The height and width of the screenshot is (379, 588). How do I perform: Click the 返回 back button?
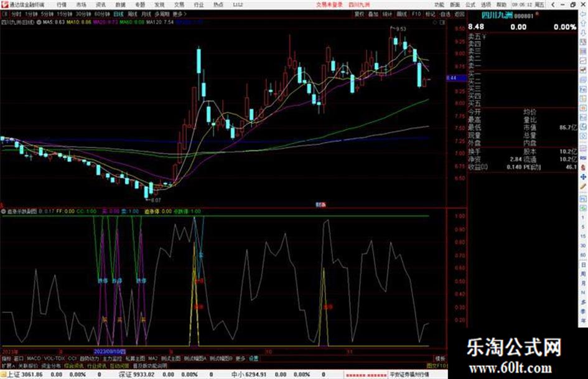pyautogui.click(x=459, y=14)
